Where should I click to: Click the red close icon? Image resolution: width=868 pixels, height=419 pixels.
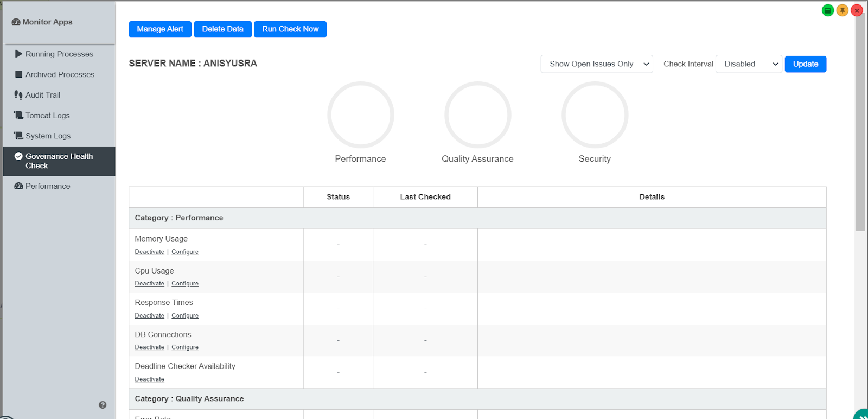857,10
